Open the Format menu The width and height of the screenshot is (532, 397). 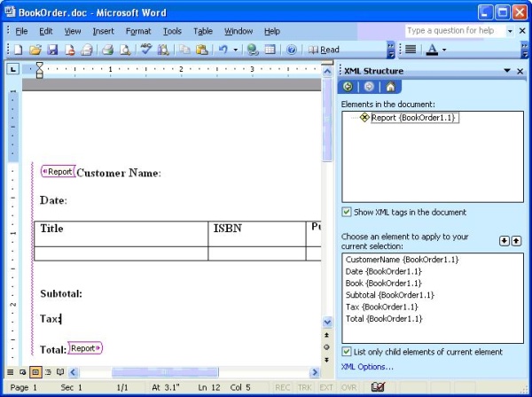tap(138, 31)
